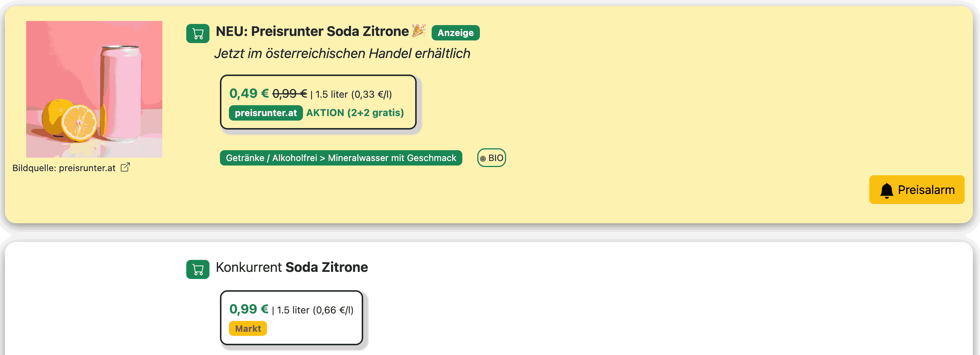Click the party popper emoji in the product title
980x355 pixels.
coord(419,31)
